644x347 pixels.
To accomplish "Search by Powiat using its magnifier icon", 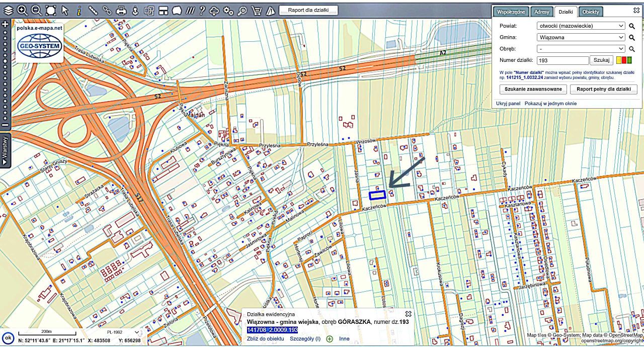I will [x=632, y=26].
